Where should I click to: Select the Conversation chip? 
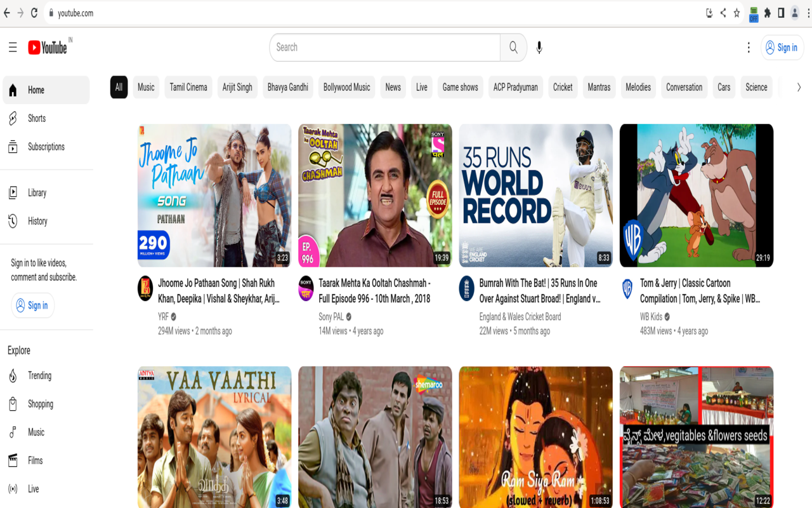[684, 88]
